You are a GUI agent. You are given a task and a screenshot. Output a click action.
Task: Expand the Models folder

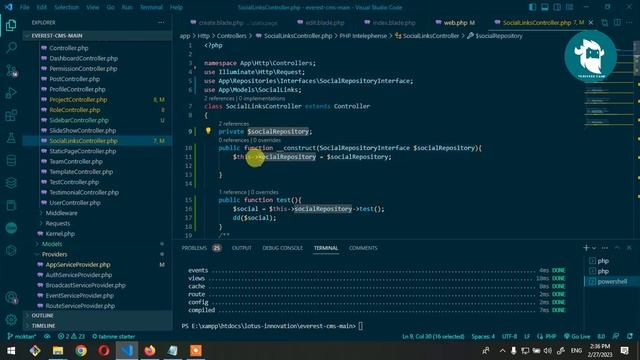point(52,244)
